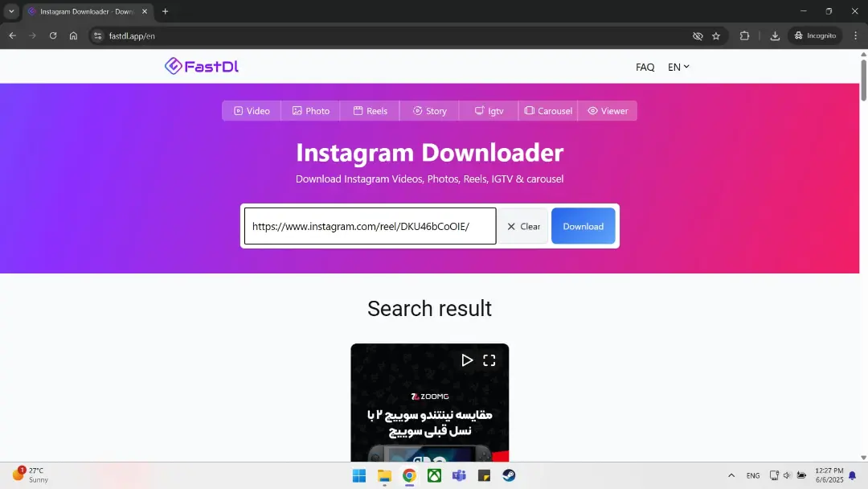
Task: Show browser downloads
Action: point(775,35)
